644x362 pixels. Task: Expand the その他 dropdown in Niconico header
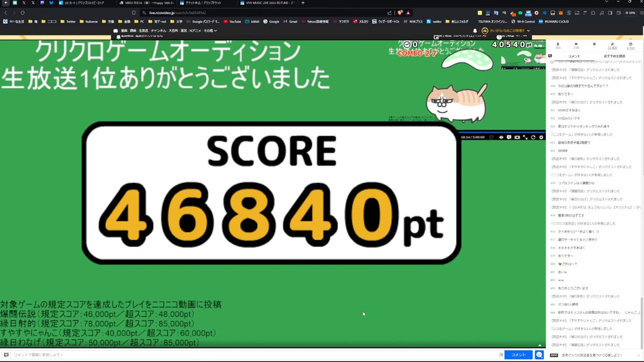point(210,31)
